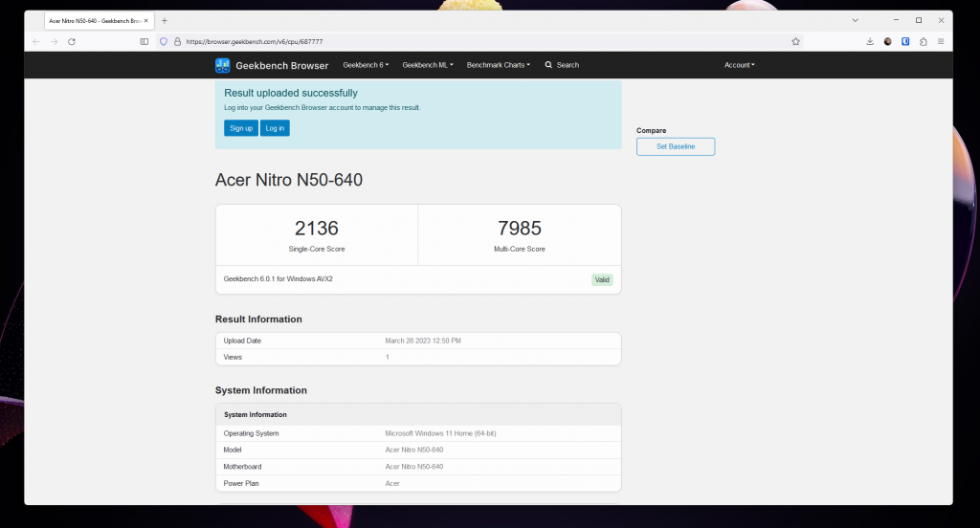Go back to the previous page

coord(36,42)
